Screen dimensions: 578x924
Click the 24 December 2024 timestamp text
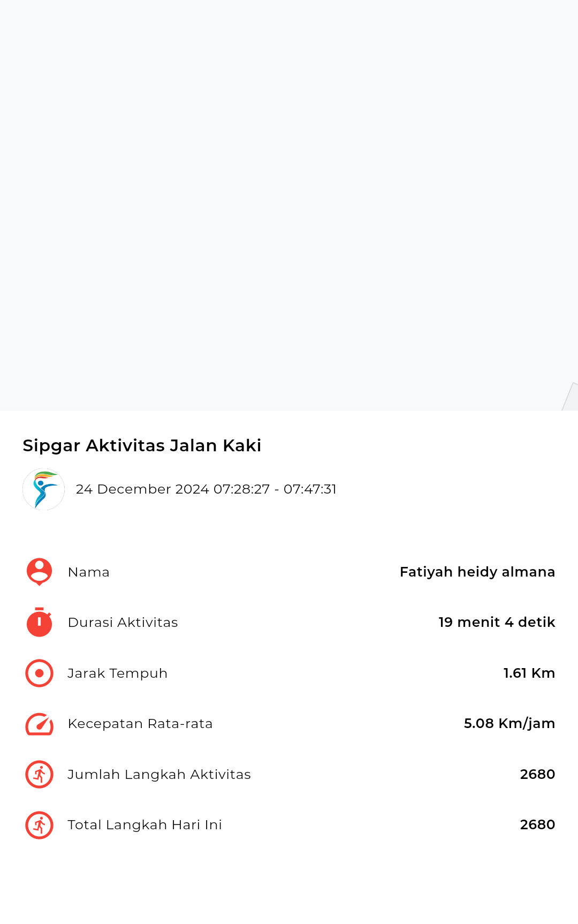pyautogui.click(x=206, y=489)
